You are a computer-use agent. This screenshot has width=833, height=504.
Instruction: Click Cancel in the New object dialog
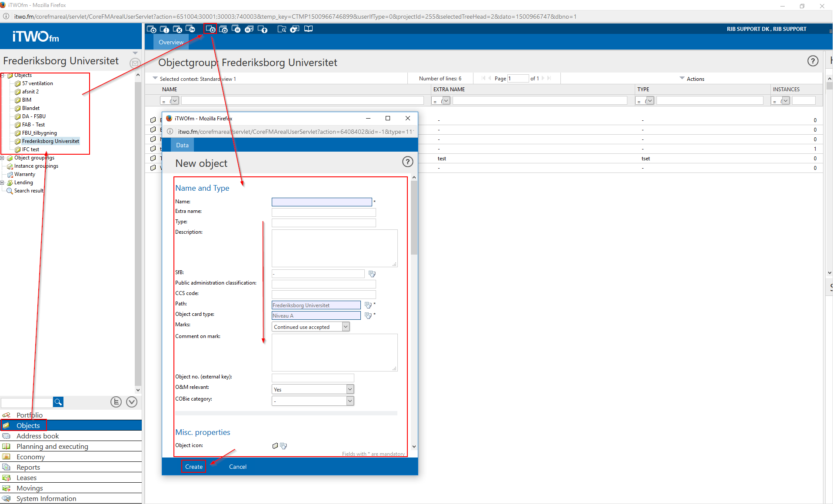click(237, 467)
